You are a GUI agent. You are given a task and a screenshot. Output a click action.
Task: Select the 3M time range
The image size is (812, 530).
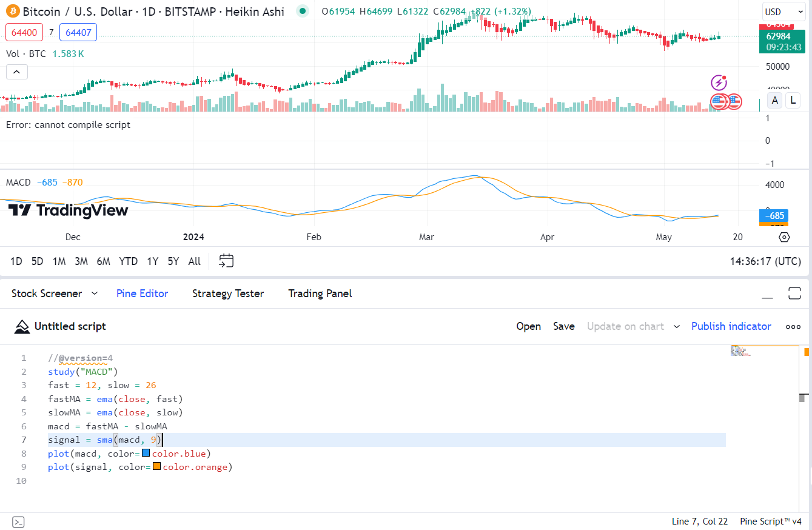[81, 261]
